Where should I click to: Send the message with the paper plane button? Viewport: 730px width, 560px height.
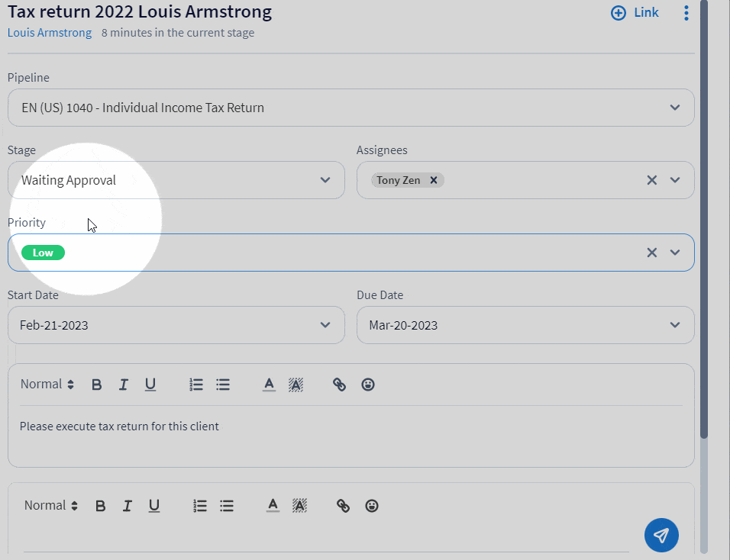pos(661,535)
